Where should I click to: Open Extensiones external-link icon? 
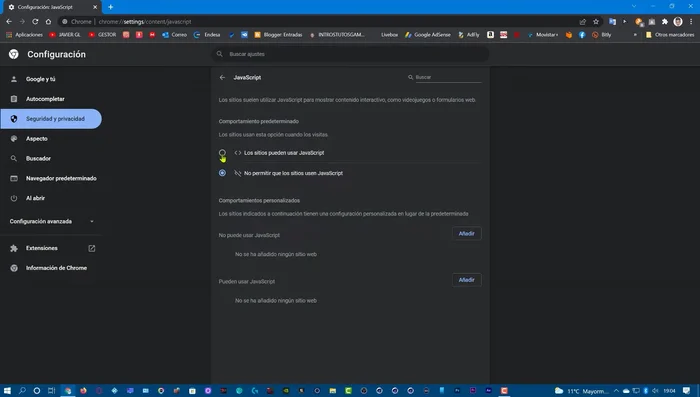coord(92,248)
